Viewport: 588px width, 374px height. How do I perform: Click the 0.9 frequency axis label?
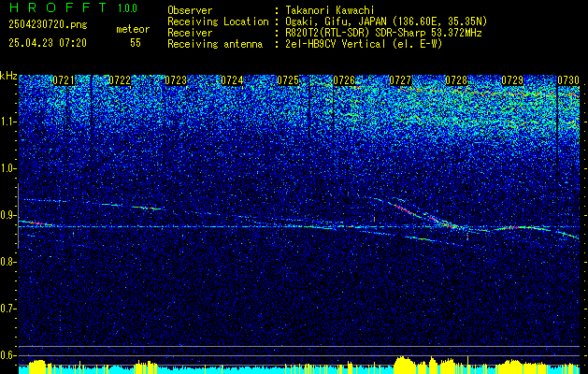8,215
